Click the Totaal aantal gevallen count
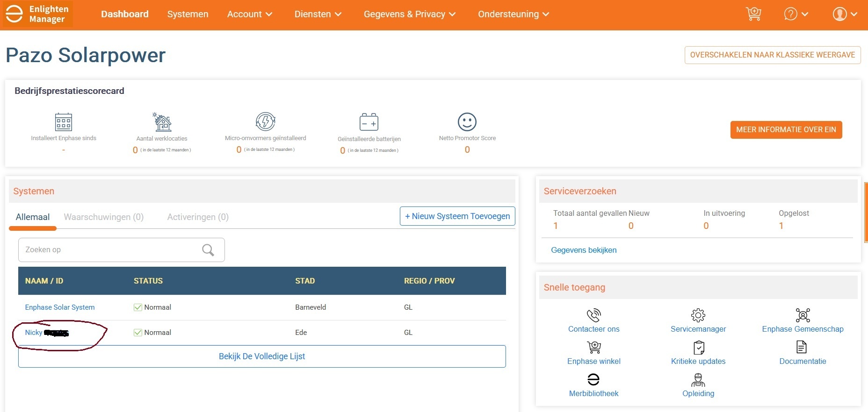The image size is (868, 412). [x=556, y=226]
